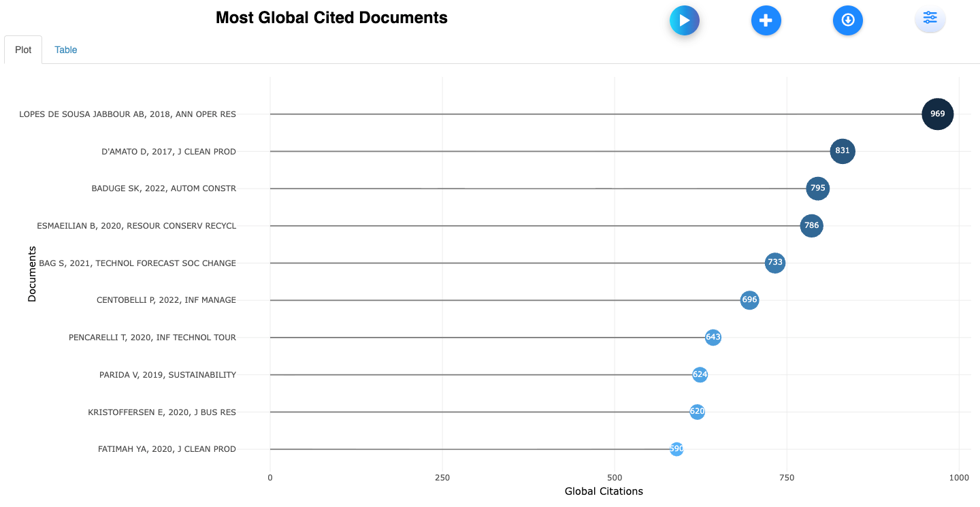Click the plus add-to-report icon
Screen dimensions: 980x507
click(x=766, y=20)
